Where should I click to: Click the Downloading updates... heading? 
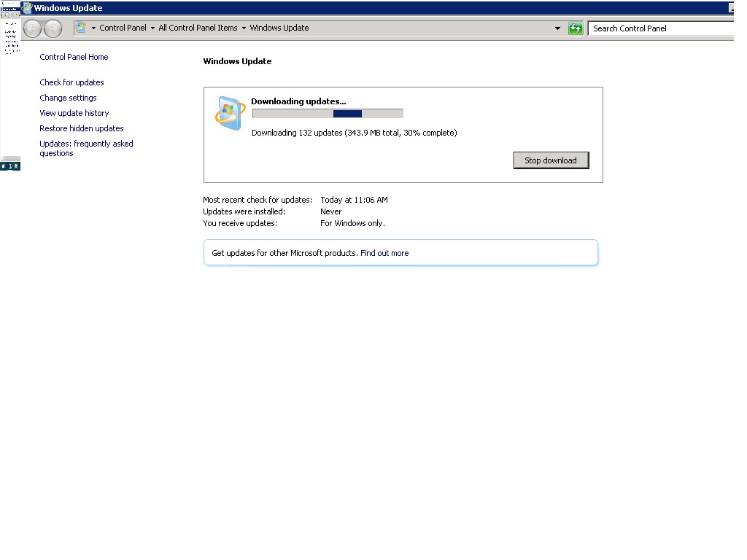click(x=298, y=101)
